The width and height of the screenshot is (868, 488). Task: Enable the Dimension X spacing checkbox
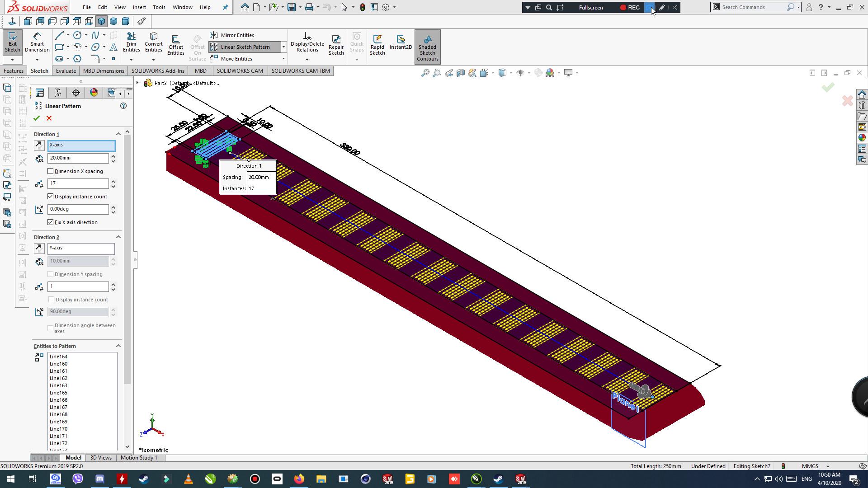[x=51, y=171]
